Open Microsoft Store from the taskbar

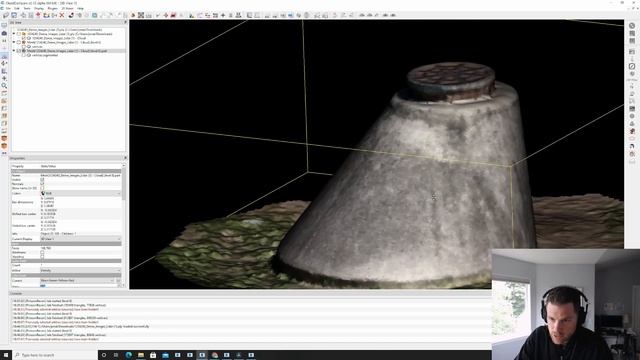pos(153,355)
